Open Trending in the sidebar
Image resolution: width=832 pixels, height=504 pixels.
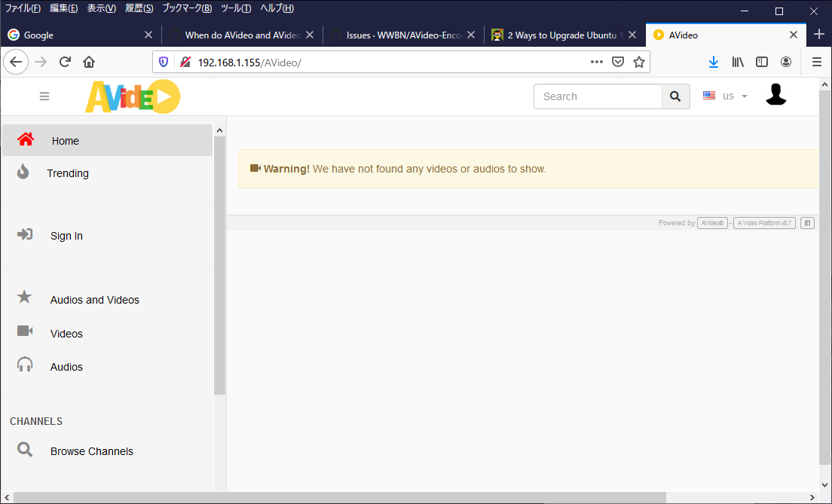pyautogui.click(x=107, y=173)
